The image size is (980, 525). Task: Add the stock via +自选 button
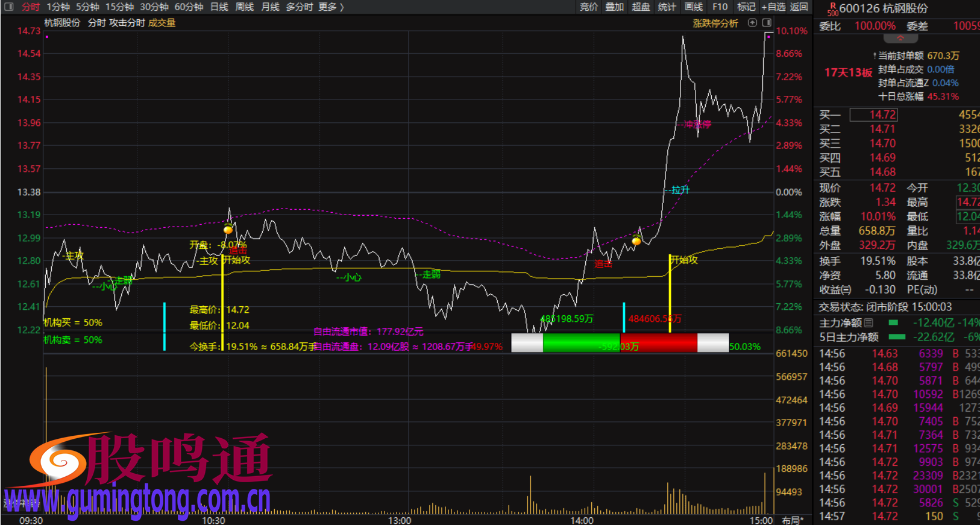[x=773, y=7]
